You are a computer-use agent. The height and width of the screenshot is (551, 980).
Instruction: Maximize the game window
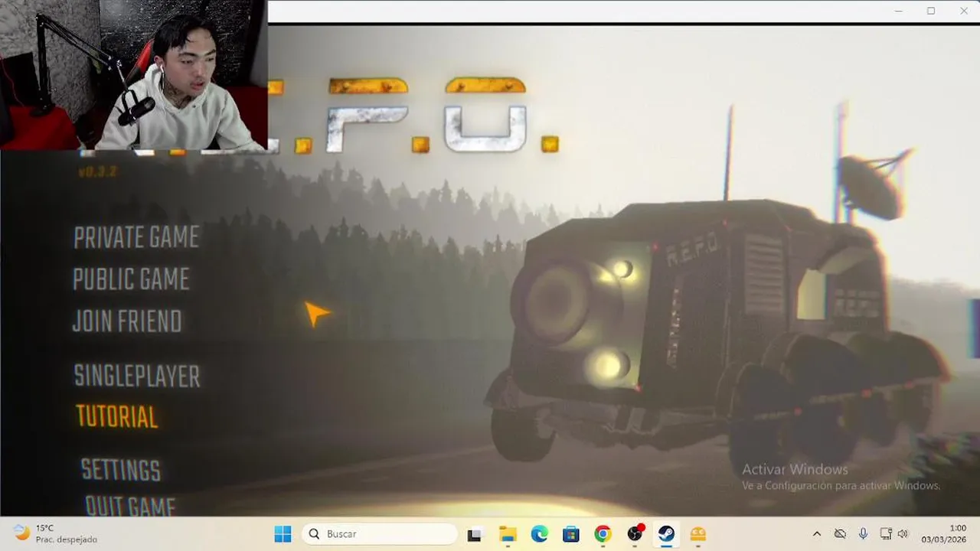coord(931,11)
